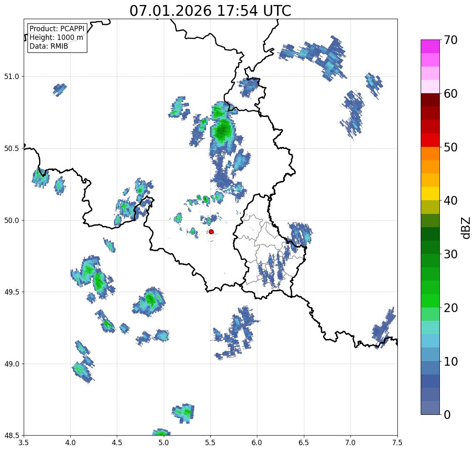
Task: Click the bright green colorbar segment above 20
Action: pos(430,300)
